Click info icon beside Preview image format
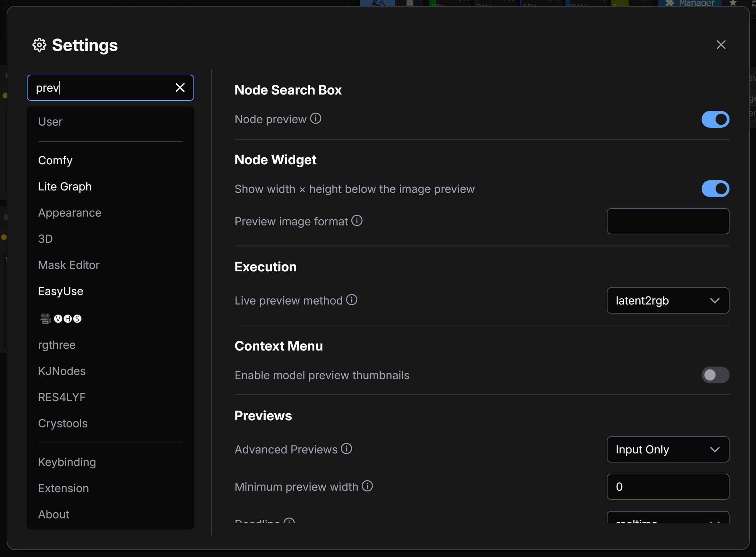 tap(357, 221)
